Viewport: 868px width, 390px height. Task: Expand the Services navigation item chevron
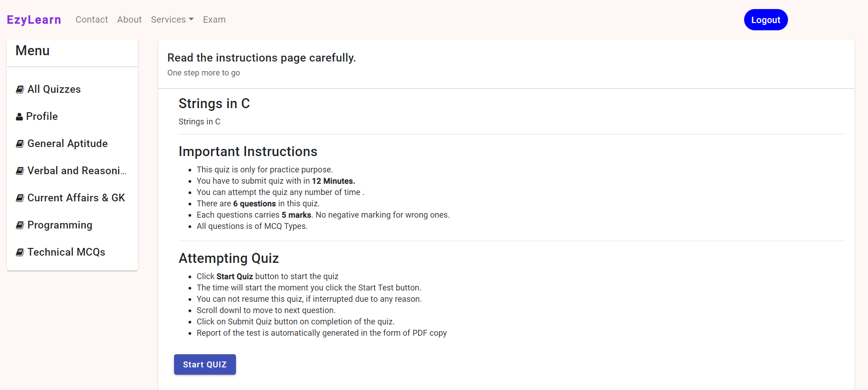tap(191, 19)
